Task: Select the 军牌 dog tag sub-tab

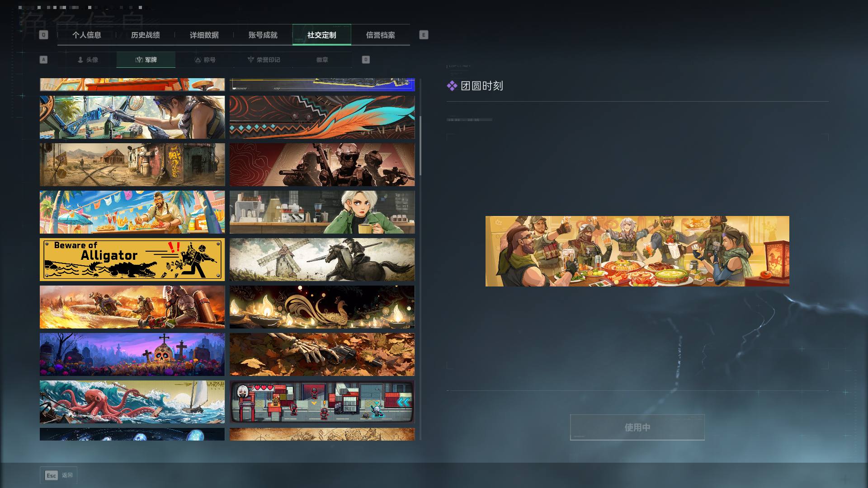Action: point(146,60)
